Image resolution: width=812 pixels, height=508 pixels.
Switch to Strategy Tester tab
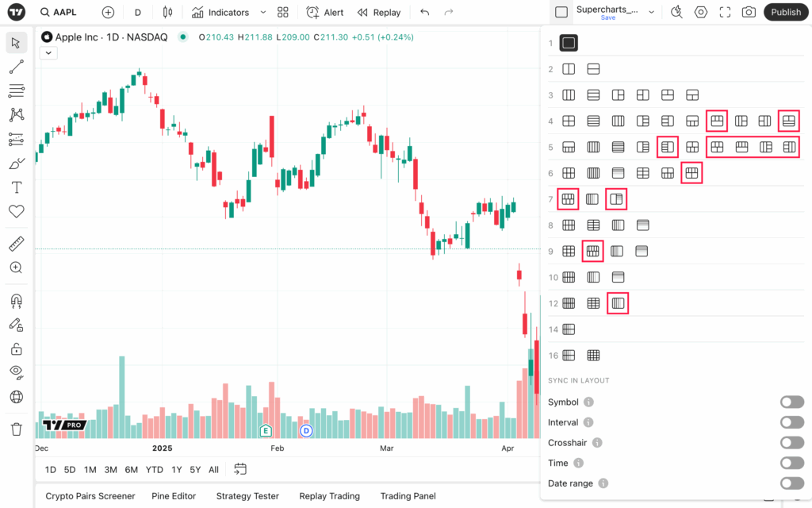pyautogui.click(x=247, y=496)
